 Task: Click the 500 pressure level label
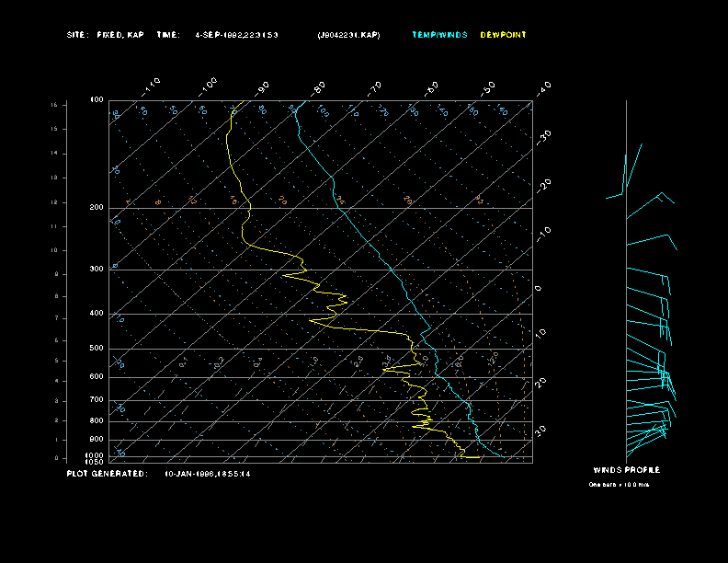click(x=97, y=348)
